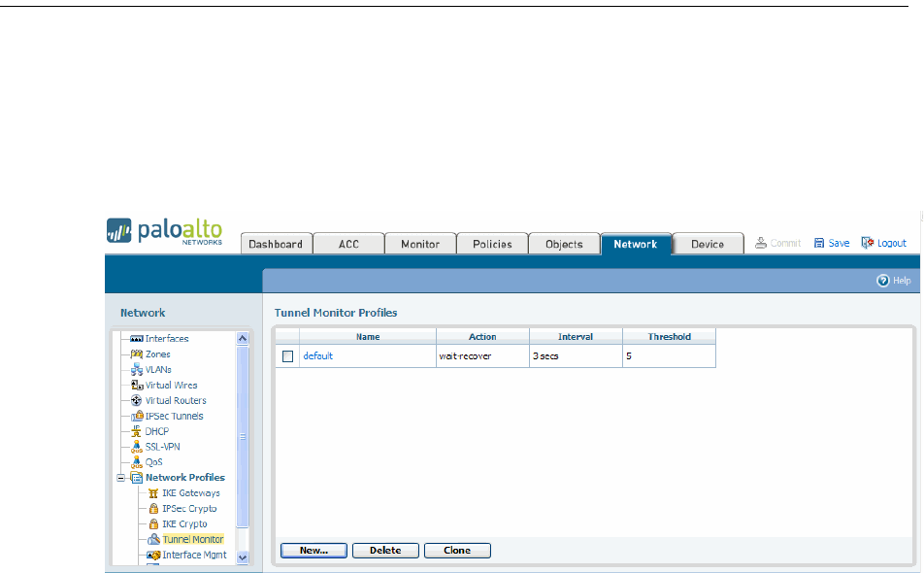Screen dimensions: 924x573
Task: Click the Delete button
Action: click(385, 550)
